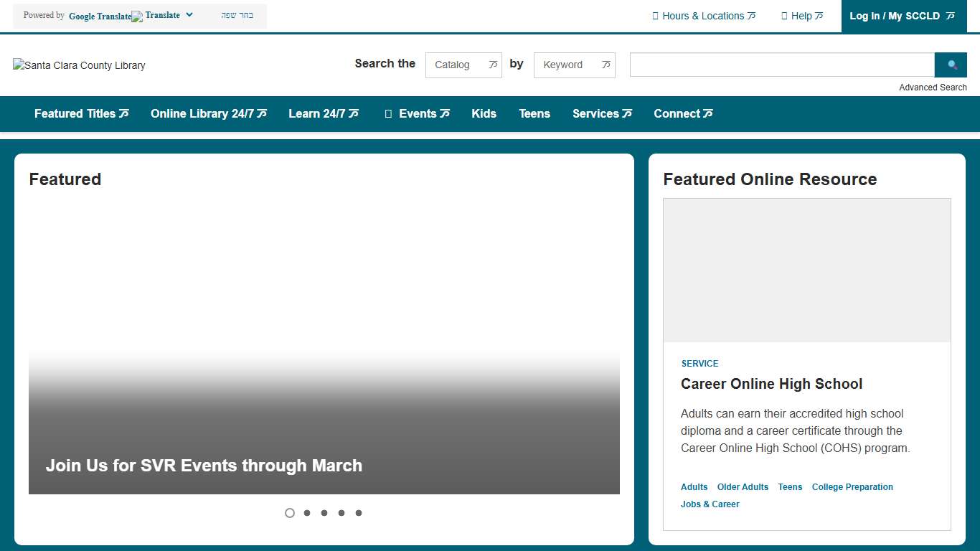The image size is (980, 551).
Task: Select the first carousel slide dot
Action: click(x=290, y=513)
